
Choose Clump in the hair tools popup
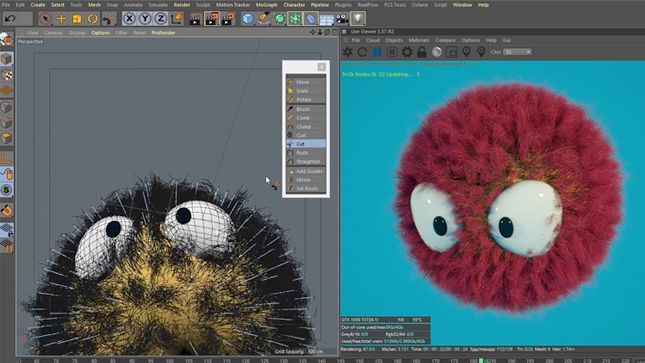coord(306,127)
